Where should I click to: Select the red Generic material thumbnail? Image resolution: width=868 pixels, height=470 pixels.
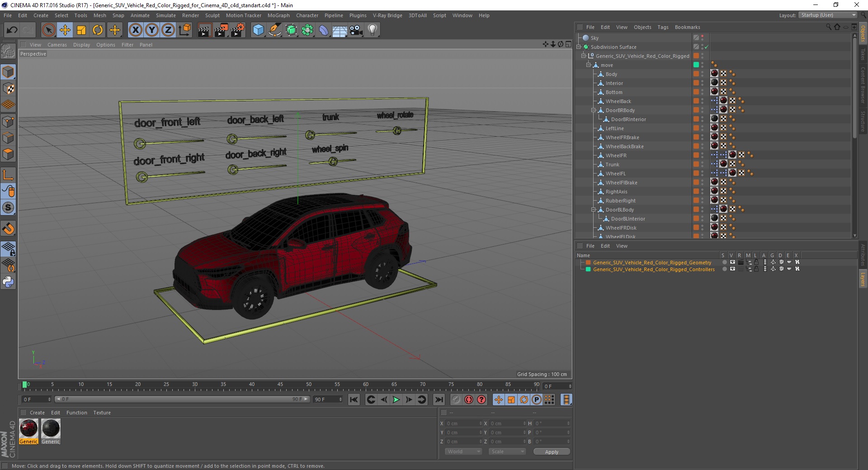point(28,428)
